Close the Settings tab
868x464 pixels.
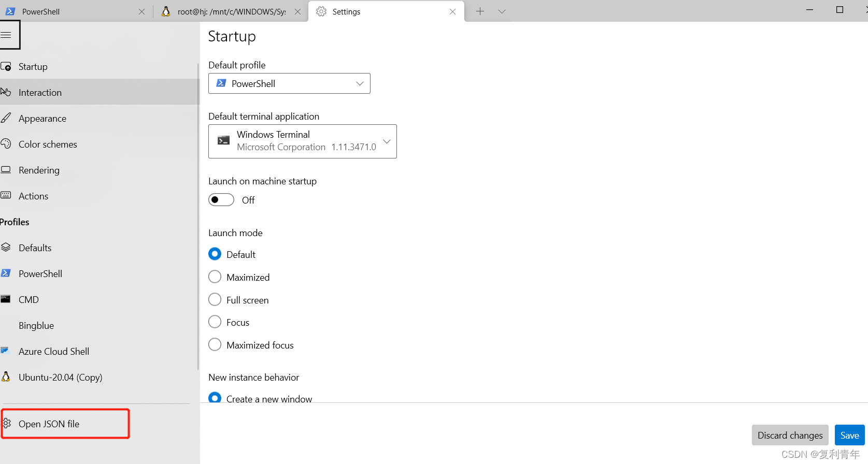click(453, 11)
